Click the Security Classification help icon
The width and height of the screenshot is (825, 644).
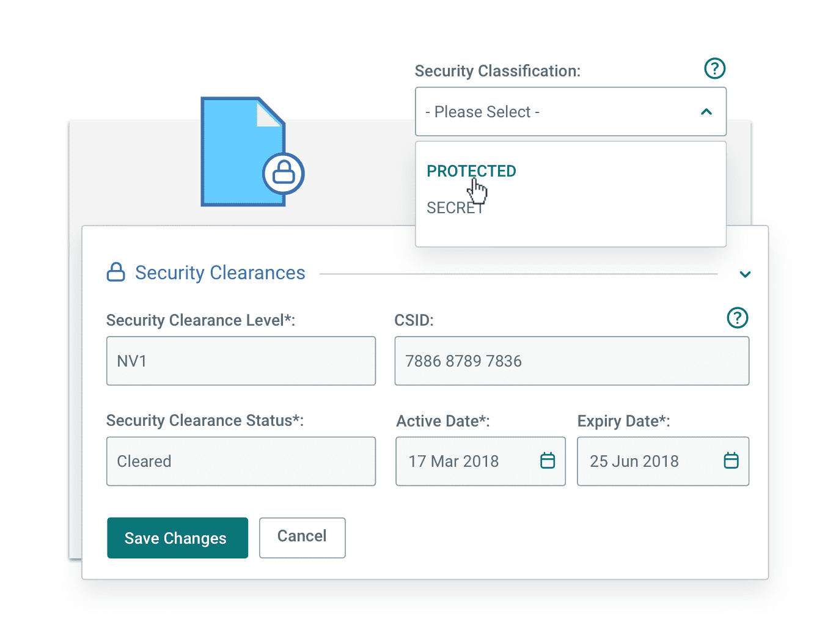714,68
